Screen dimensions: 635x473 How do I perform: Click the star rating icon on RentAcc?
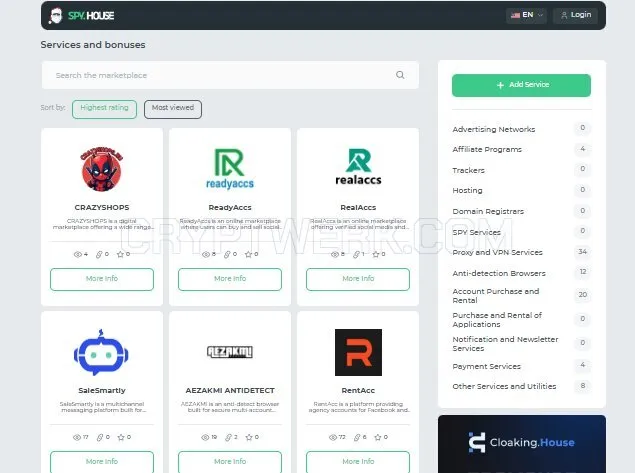point(378,437)
